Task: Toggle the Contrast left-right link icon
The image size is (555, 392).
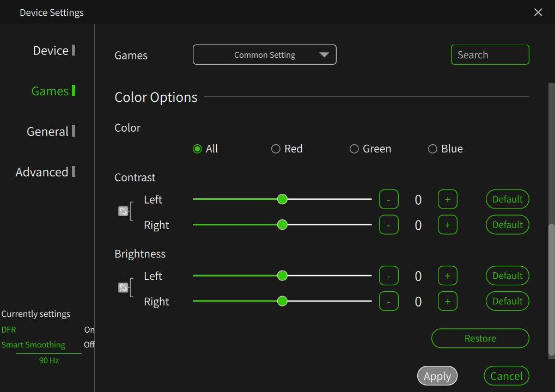Action: pos(123,211)
